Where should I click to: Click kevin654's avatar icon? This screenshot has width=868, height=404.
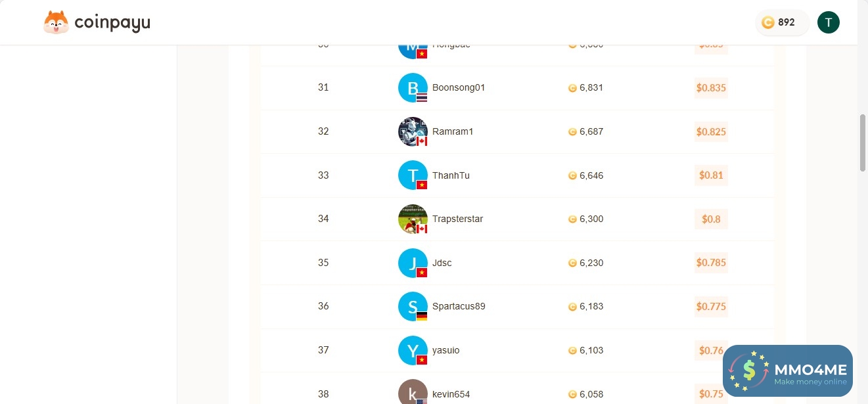click(413, 393)
